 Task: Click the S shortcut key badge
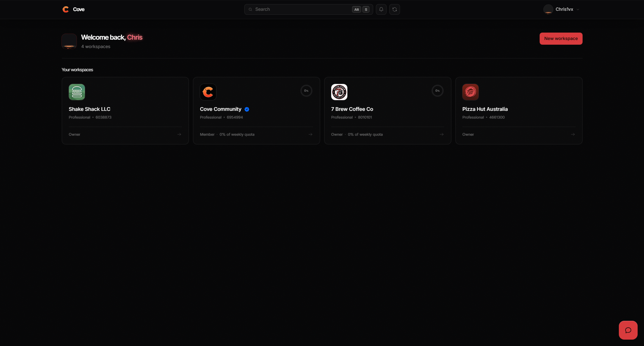point(366,9)
